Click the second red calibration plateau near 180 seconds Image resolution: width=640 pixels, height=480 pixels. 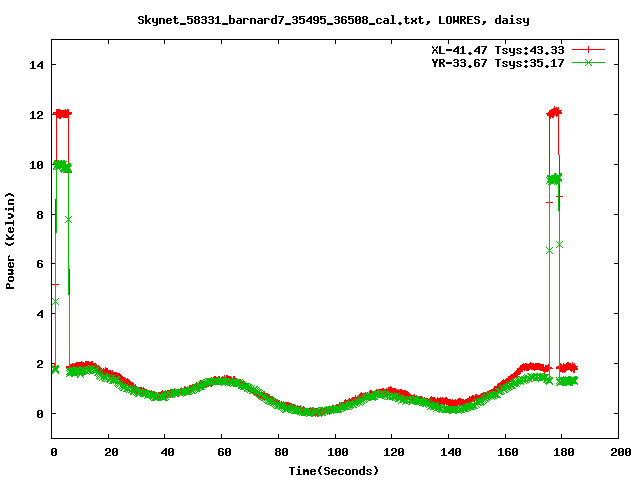click(554, 112)
